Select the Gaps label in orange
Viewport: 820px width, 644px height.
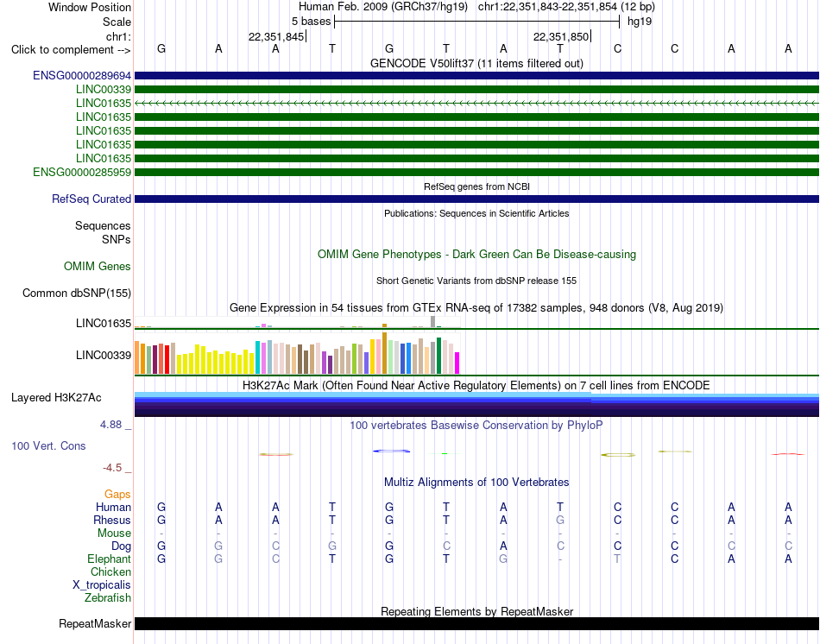(117, 495)
